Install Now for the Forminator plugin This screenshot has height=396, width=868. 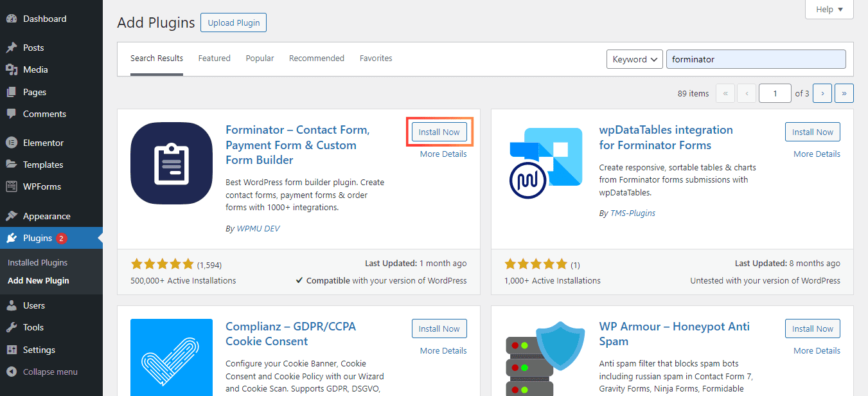(x=439, y=131)
